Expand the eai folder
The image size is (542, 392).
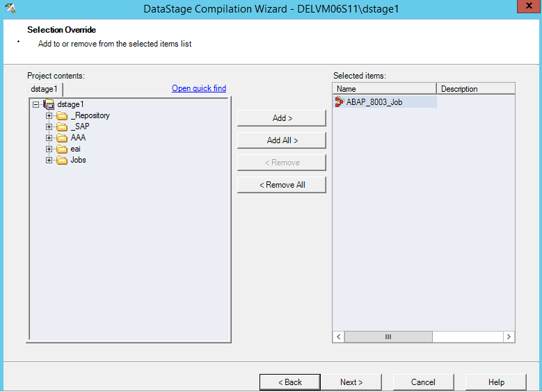click(49, 149)
